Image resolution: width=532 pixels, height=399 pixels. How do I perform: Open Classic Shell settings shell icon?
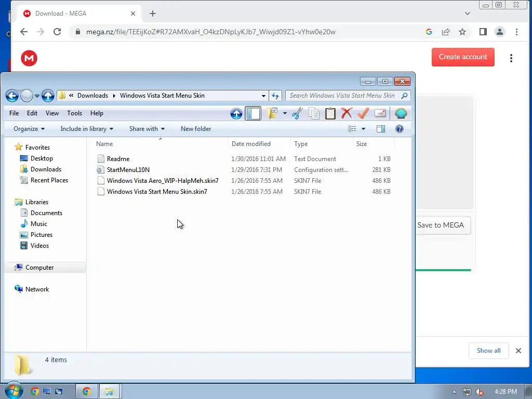[x=401, y=113]
